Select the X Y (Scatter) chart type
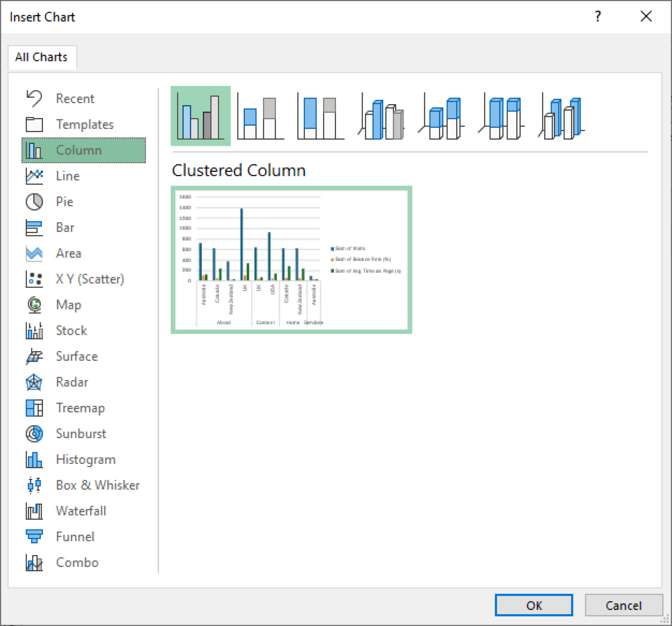 point(90,279)
